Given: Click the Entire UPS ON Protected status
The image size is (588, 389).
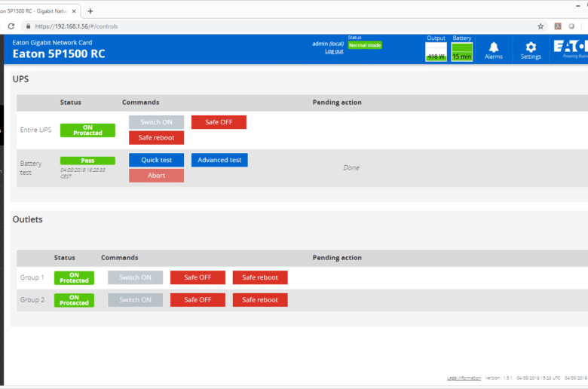Looking at the screenshot, I should [x=87, y=130].
